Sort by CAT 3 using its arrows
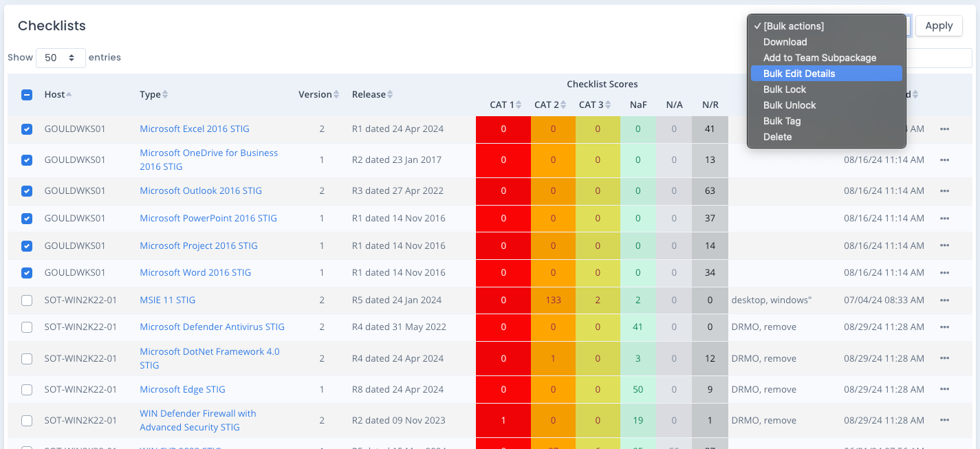980x449 pixels. tap(609, 105)
